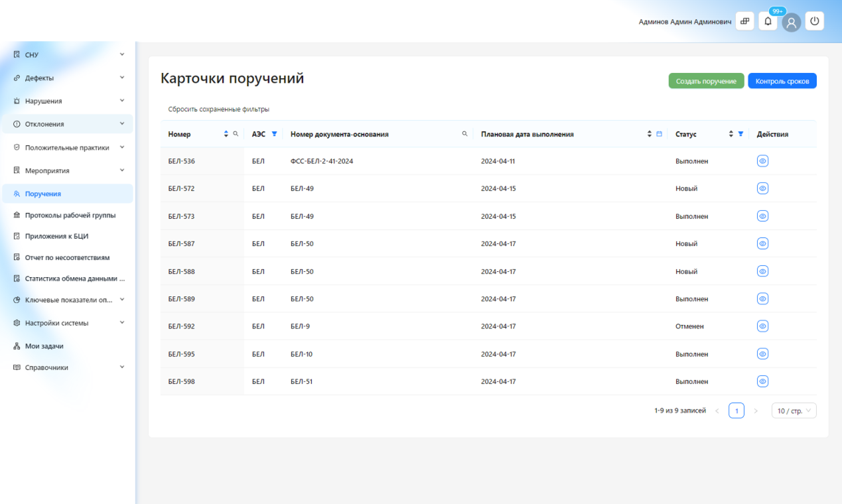Image resolution: width=842 pixels, height=504 pixels.
Task: Open the calendar filter for Плановая дата
Action: coord(659,134)
